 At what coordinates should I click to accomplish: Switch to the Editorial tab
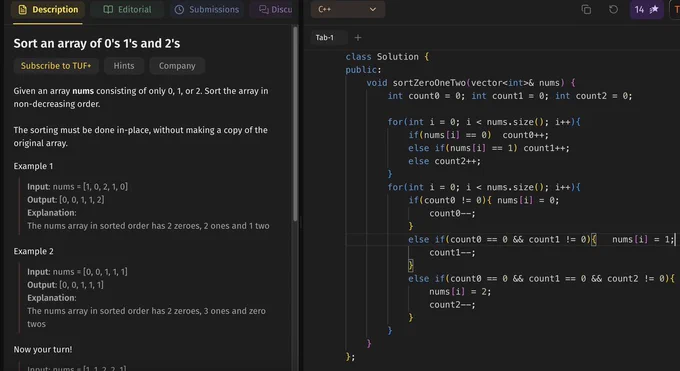(127, 9)
